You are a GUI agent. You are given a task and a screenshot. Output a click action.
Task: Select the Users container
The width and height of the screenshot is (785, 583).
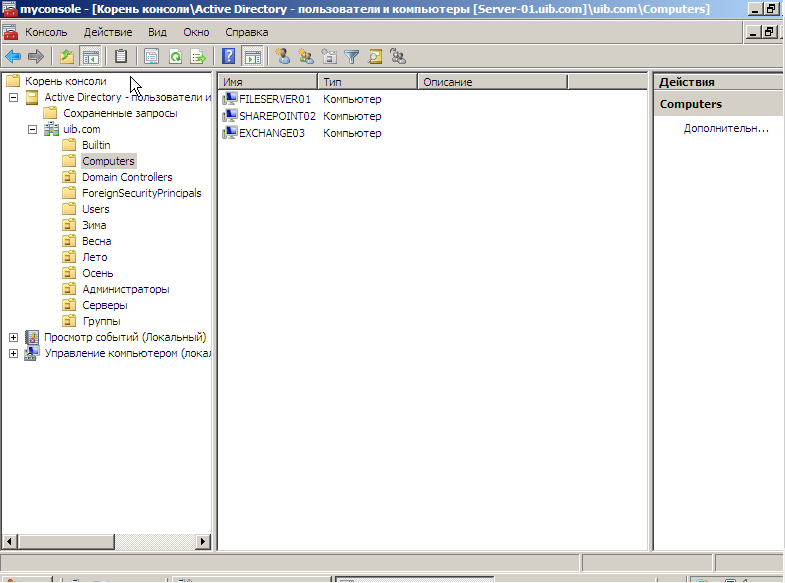pyautogui.click(x=96, y=209)
